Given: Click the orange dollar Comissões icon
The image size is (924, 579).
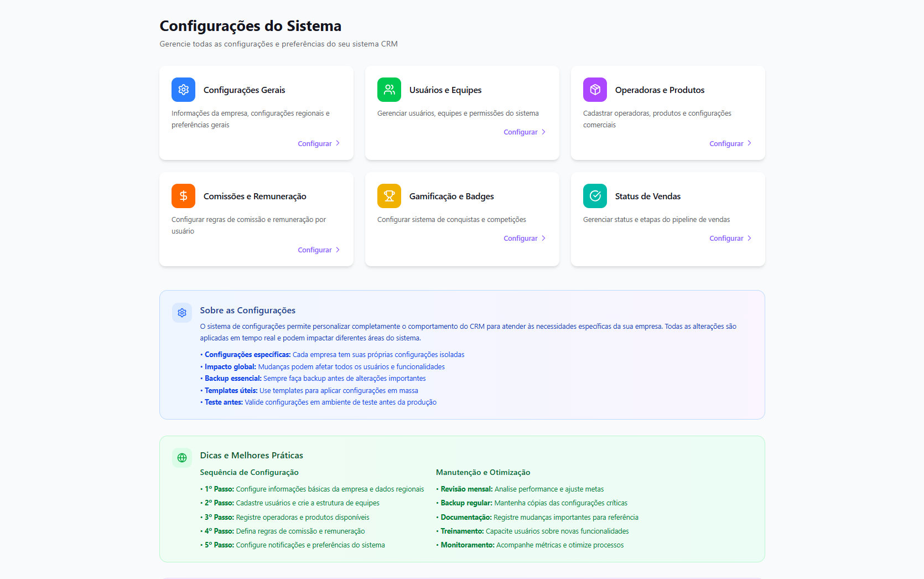Looking at the screenshot, I should point(183,196).
